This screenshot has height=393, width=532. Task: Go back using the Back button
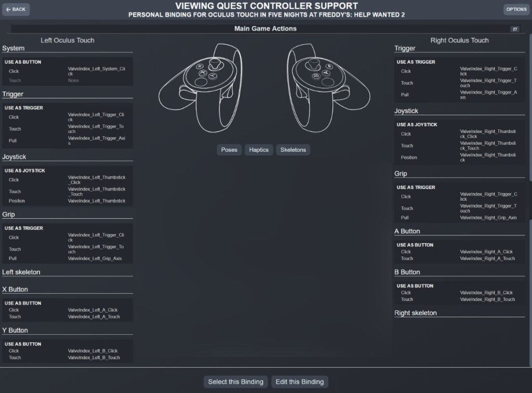[x=16, y=9]
